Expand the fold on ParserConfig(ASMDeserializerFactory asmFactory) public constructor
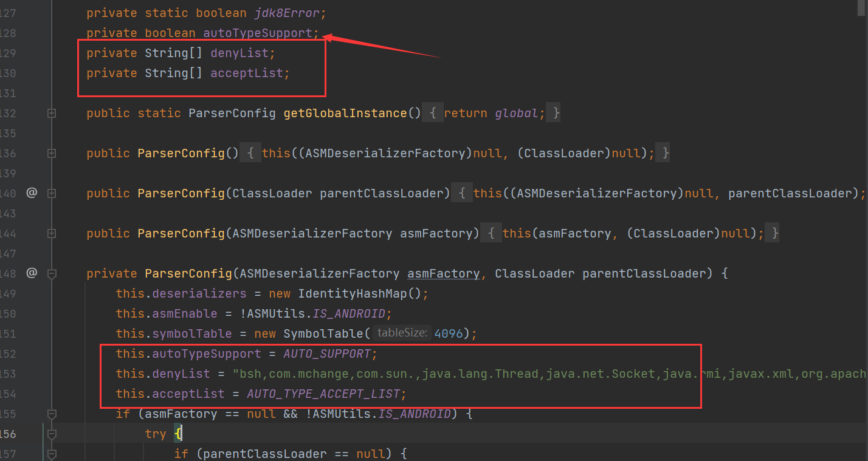Viewport: 868px width, 461px height. point(52,233)
